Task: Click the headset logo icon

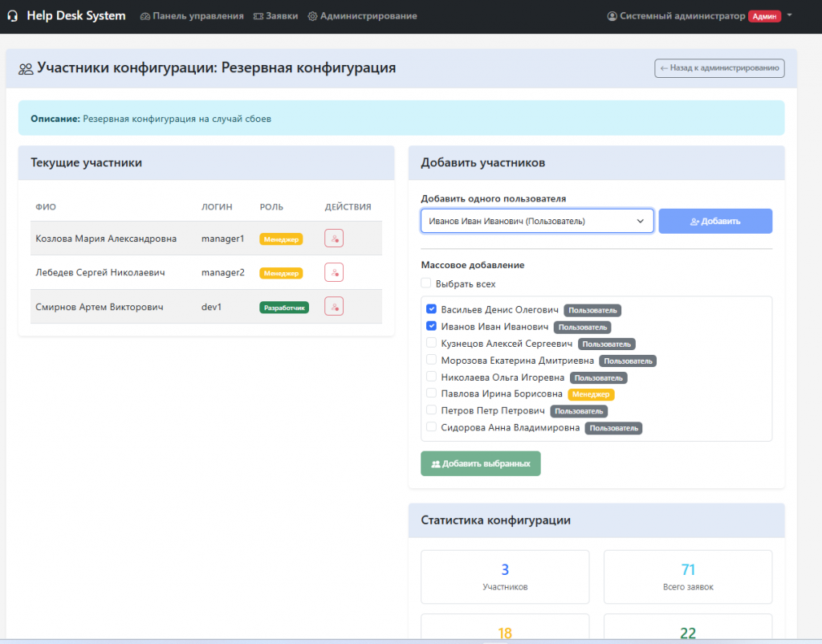Action: 13,16
